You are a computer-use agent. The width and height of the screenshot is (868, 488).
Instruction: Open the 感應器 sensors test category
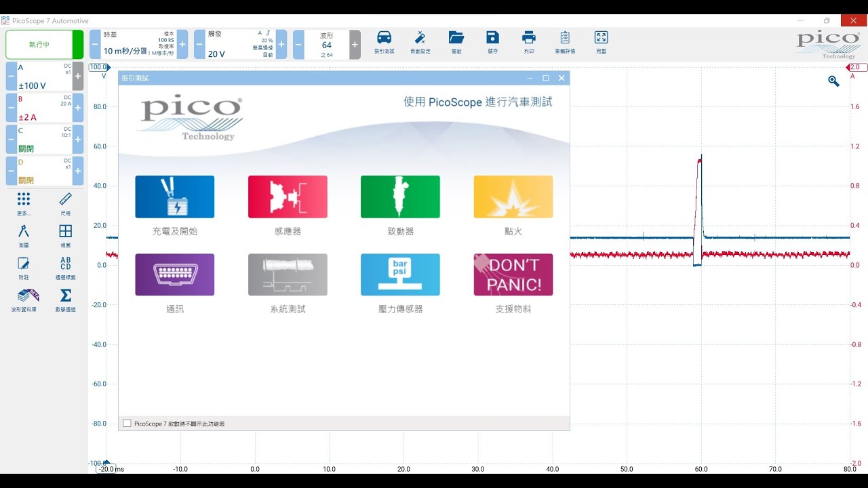tap(288, 197)
